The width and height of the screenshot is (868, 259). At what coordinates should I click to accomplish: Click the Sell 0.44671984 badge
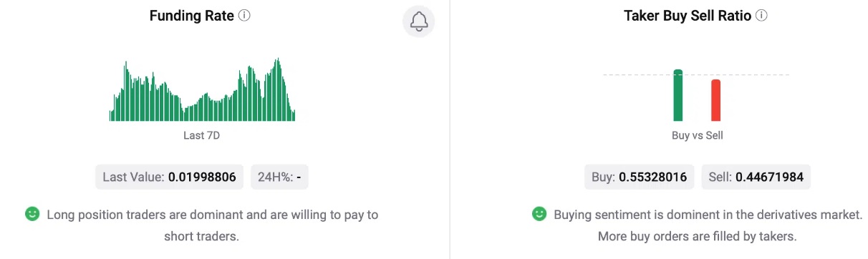[756, 177]
